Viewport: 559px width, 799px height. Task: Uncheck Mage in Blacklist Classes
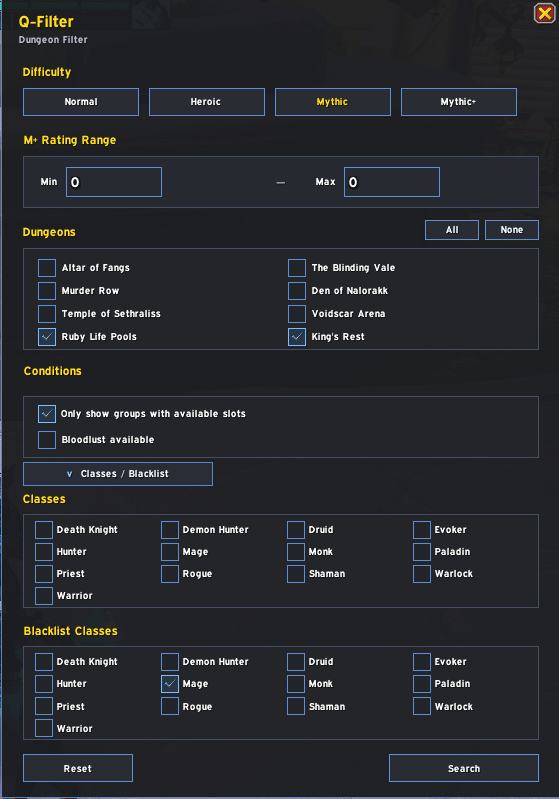(x=170, y=684)
